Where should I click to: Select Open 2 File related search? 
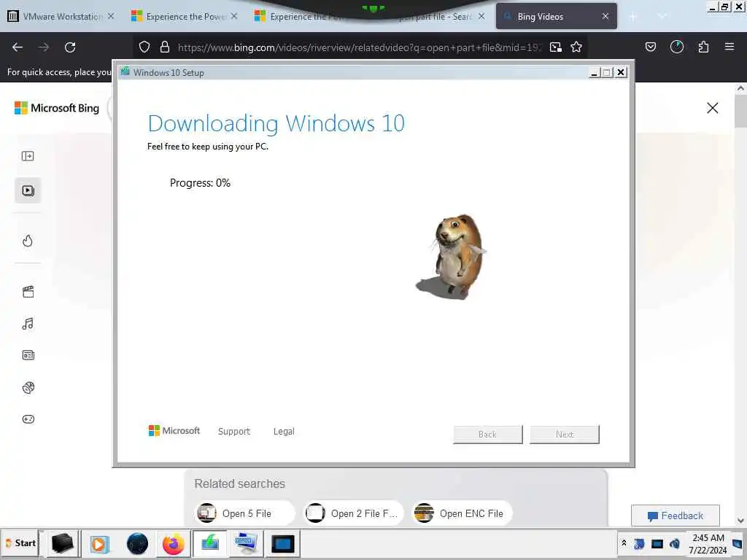point(354,513)
